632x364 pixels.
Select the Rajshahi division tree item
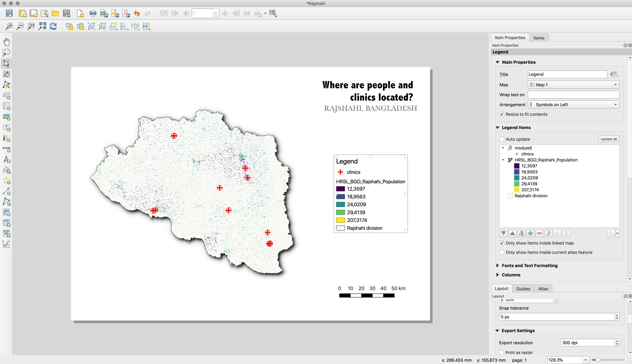click(x=531, y=196)
